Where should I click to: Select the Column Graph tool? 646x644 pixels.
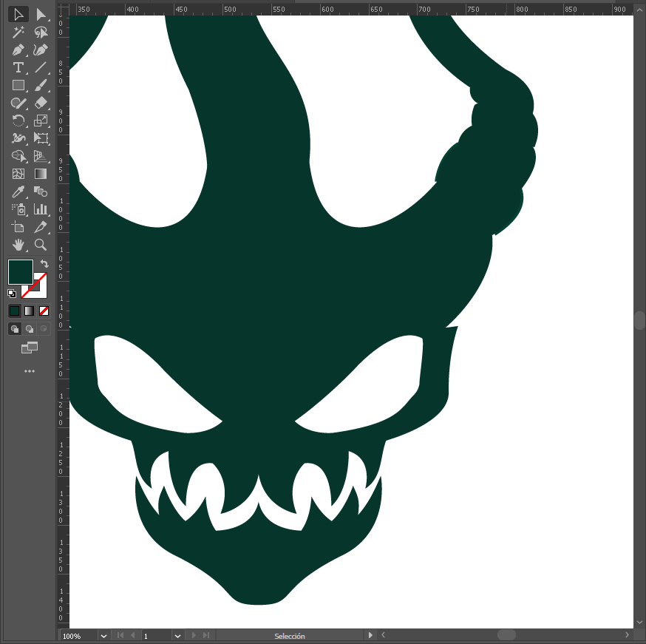41,209
